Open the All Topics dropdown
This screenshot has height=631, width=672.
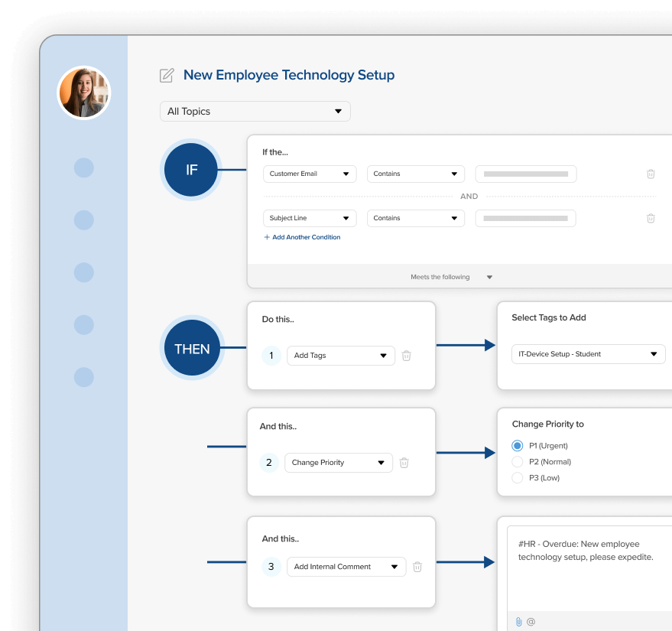[255, 112]
